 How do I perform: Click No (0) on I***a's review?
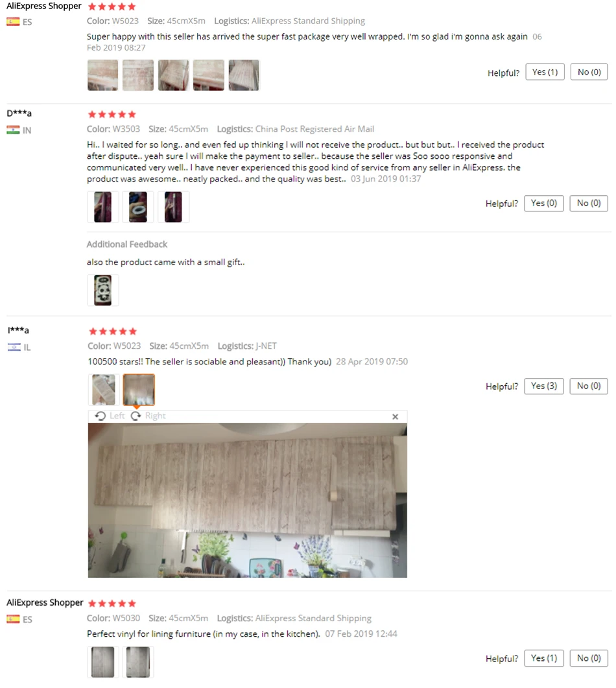pos(588,386)
